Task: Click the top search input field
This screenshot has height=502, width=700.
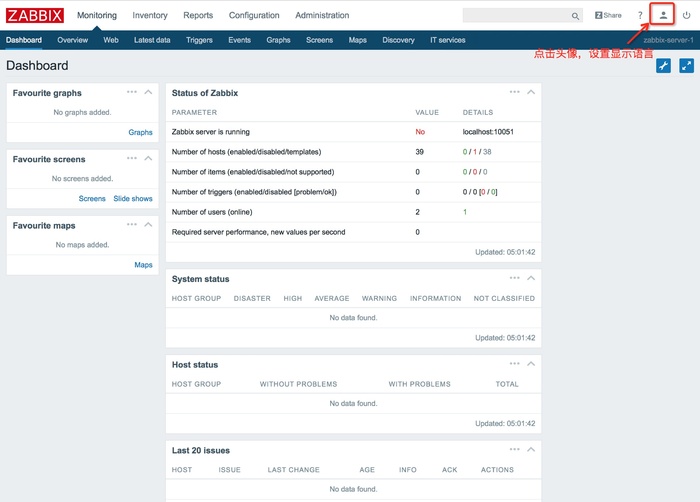Action: (x=522, y=15)
